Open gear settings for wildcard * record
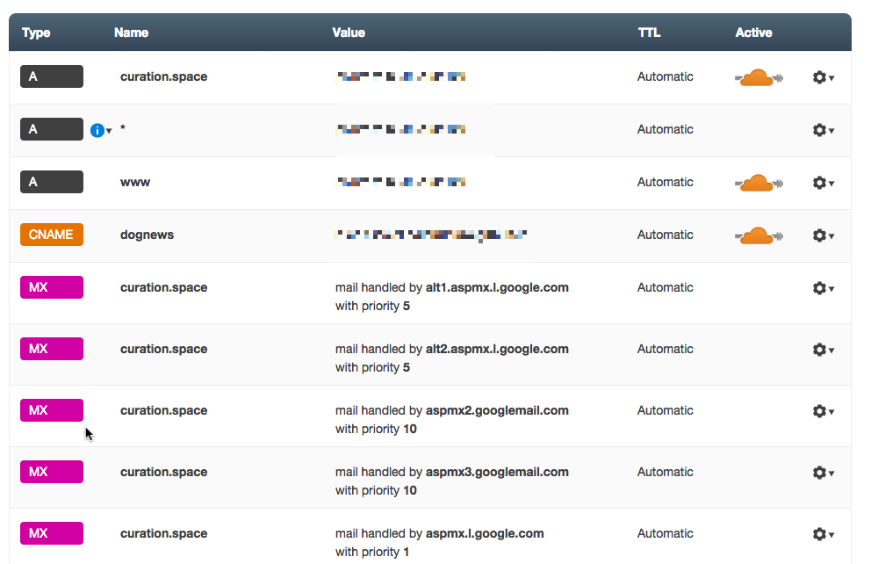 [x=823, y=130]
